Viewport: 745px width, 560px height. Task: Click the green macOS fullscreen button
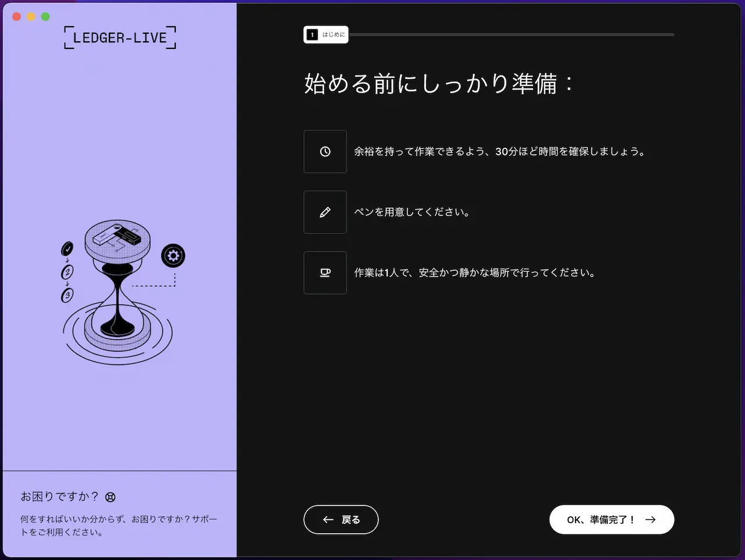coord(45,16)
